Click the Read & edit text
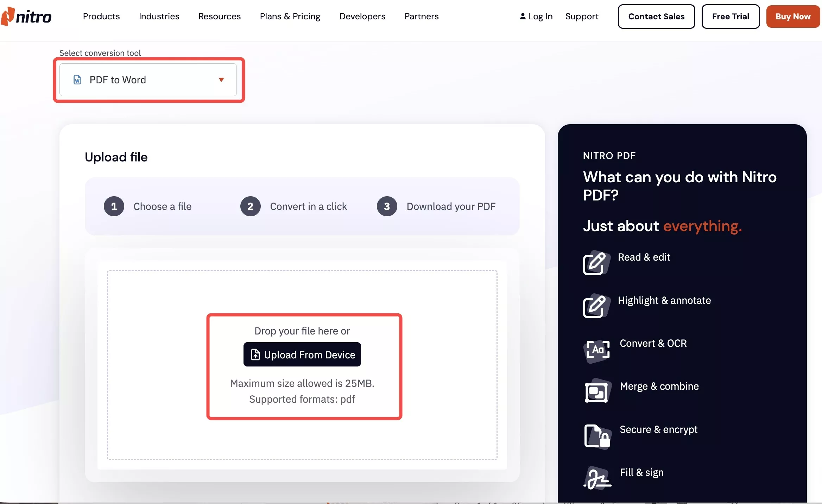The image size is (822, 504). point(644,257)
